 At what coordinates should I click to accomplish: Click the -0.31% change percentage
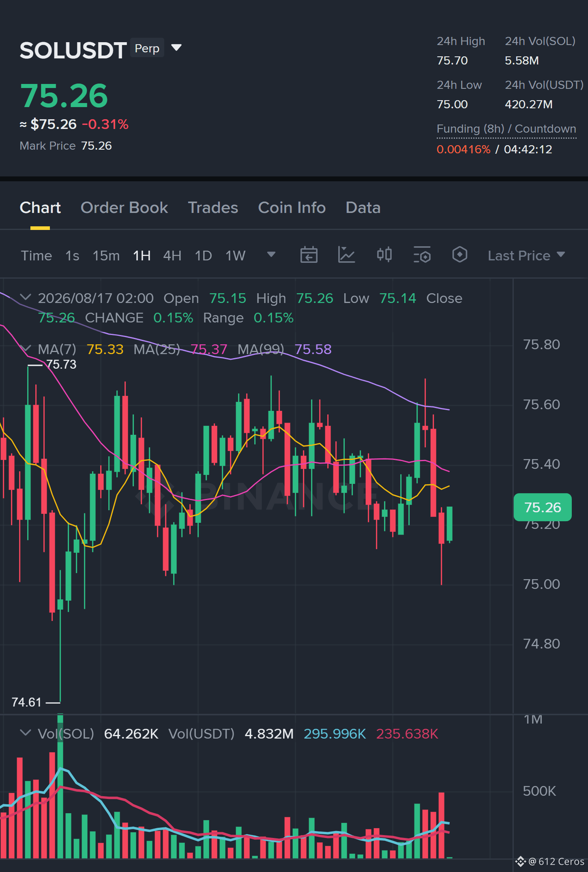(x=105, y=124)
